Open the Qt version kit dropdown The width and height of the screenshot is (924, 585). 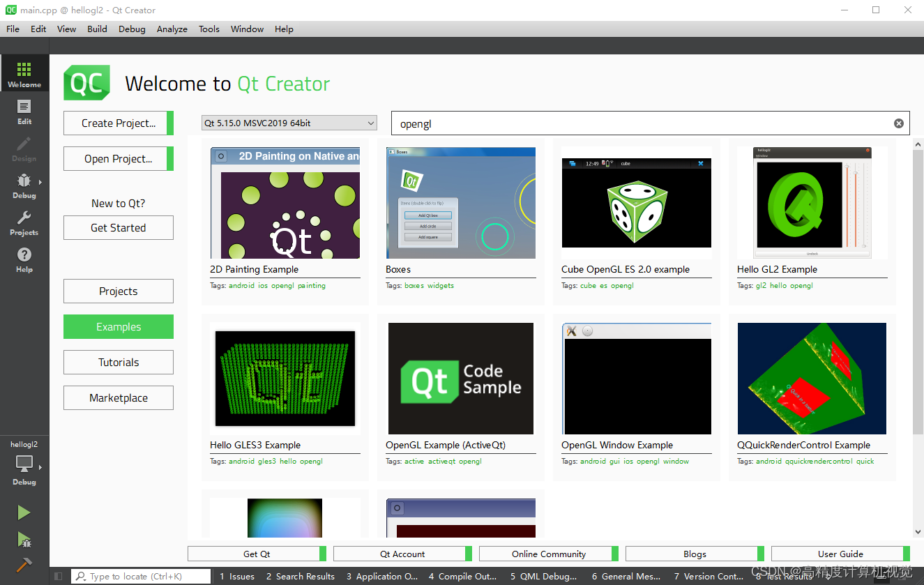point(289,123)
